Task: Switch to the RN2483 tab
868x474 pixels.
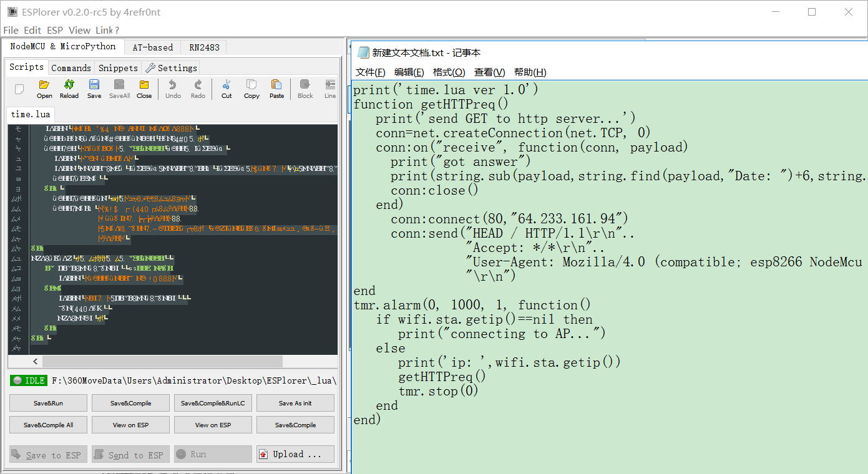Action: (x=204, y=47)
